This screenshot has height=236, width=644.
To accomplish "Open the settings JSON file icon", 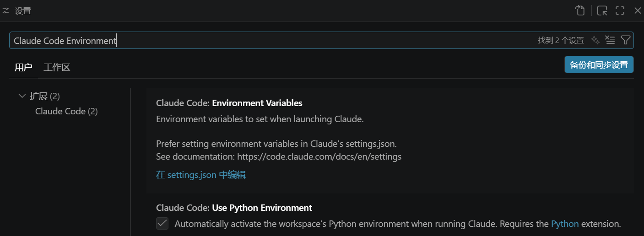I will pos(580,11).
